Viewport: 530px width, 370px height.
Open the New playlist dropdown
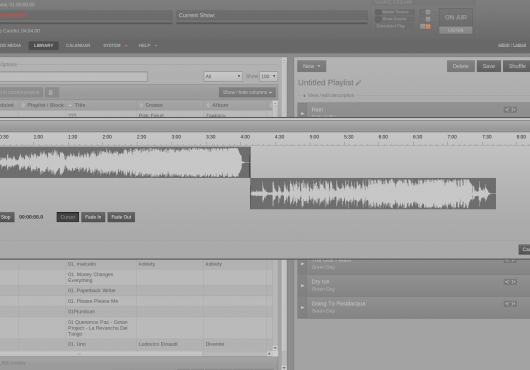coord(312,66)
